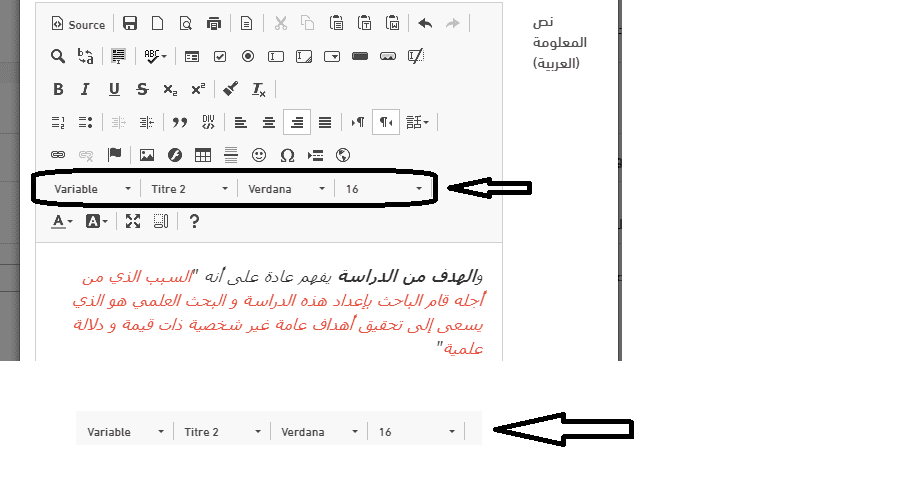Insert an Image
Viewport: 915px width, 494px height.
[147, 155]
